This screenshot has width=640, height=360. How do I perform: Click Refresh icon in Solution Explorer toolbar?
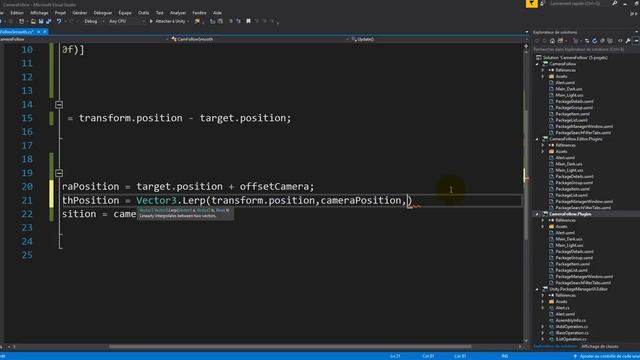(594, 41)
